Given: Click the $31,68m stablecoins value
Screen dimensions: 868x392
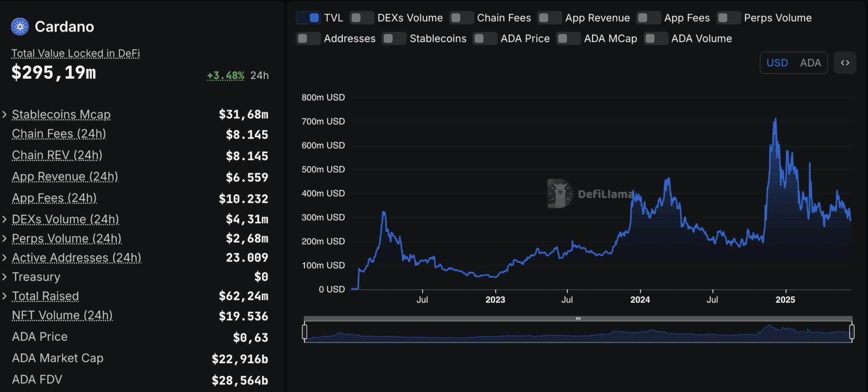Looking at the screenshot, I should coord(244,114).
